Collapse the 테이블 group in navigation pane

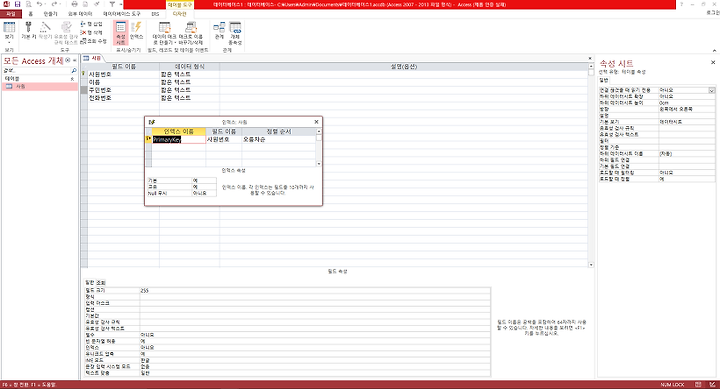pos(72,79)
